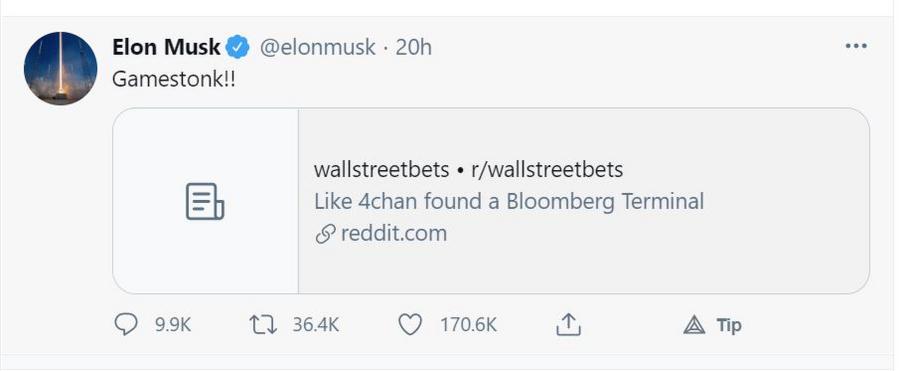Open the @elonmusk handle link
This screenshot has width=900, height=371.
(x=317, y=47)
